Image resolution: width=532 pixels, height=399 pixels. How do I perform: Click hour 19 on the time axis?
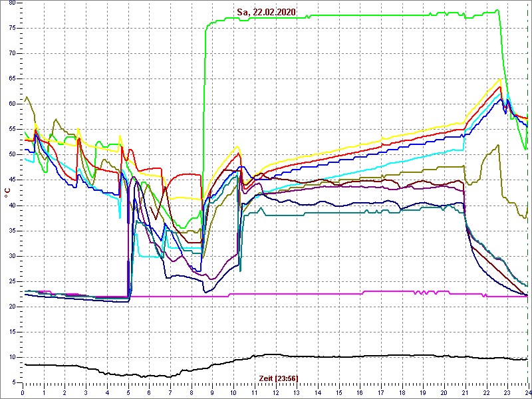[423, 392]
